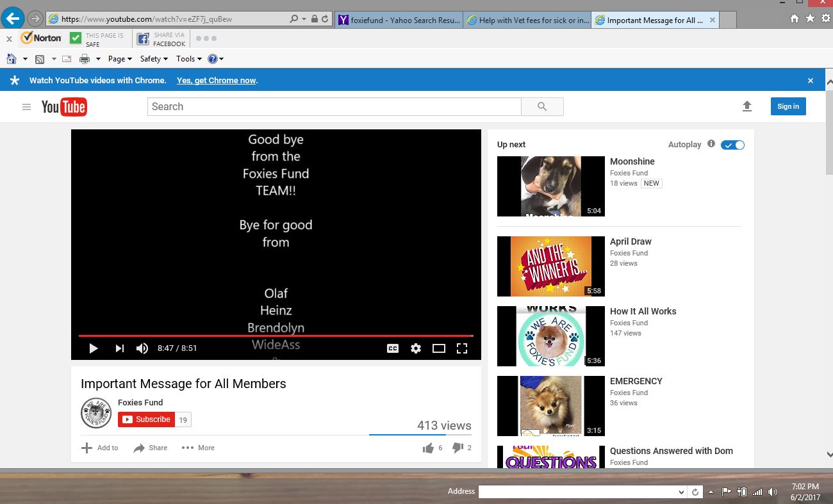Click the browser Forward arrow button

[x=35, y=19]
